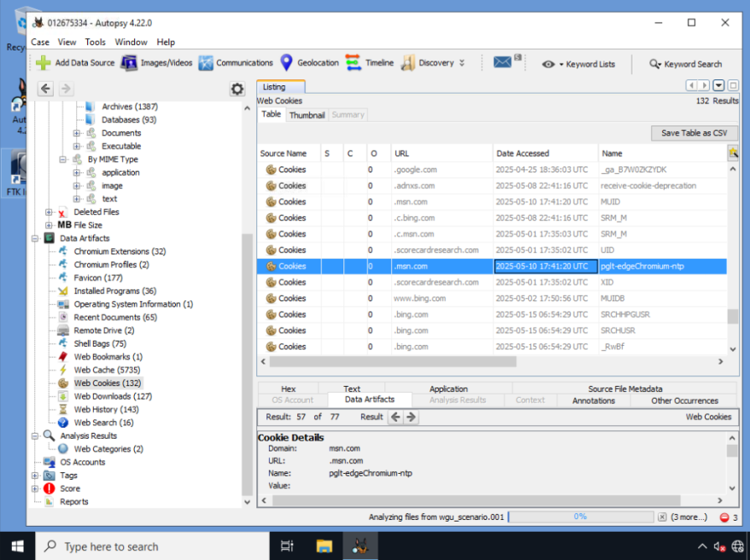This screenshot has height=560, width=750.
Task: Expand the Tags tree node
Action: tap(35, 475)
